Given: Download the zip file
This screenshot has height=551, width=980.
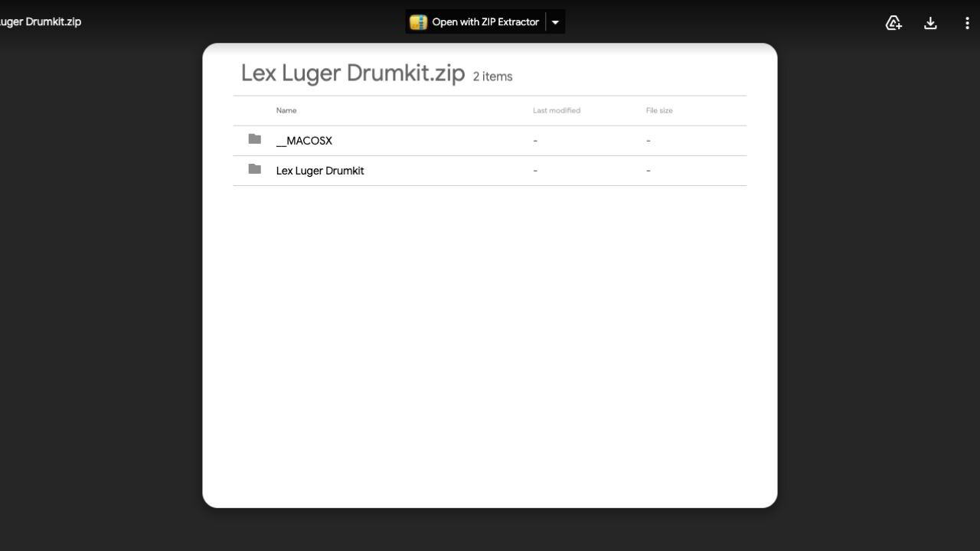Looking at the screenshot, I should pos(930,23).
